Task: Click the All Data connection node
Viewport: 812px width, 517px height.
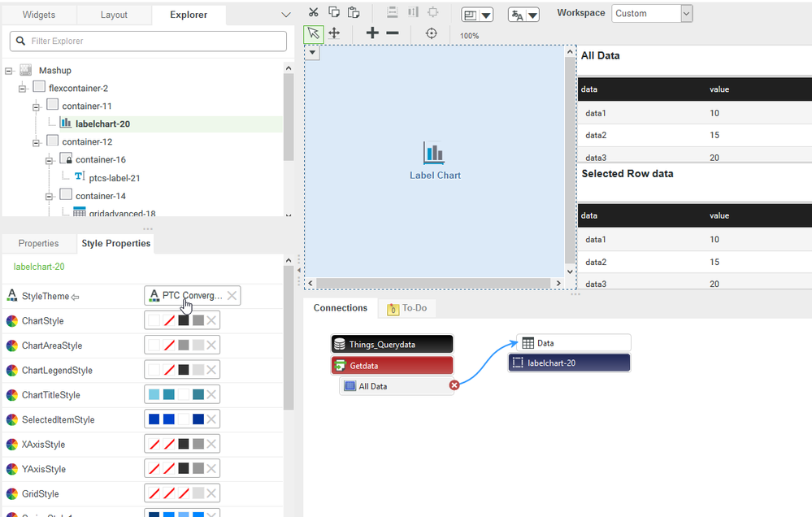Action: [396, 386]
